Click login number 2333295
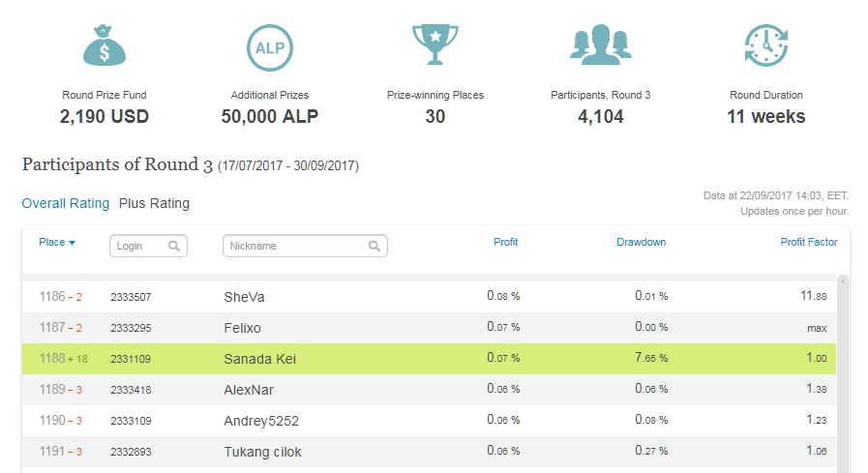The height and width of the screenshot is (473, 868). (x=131, y=328)
